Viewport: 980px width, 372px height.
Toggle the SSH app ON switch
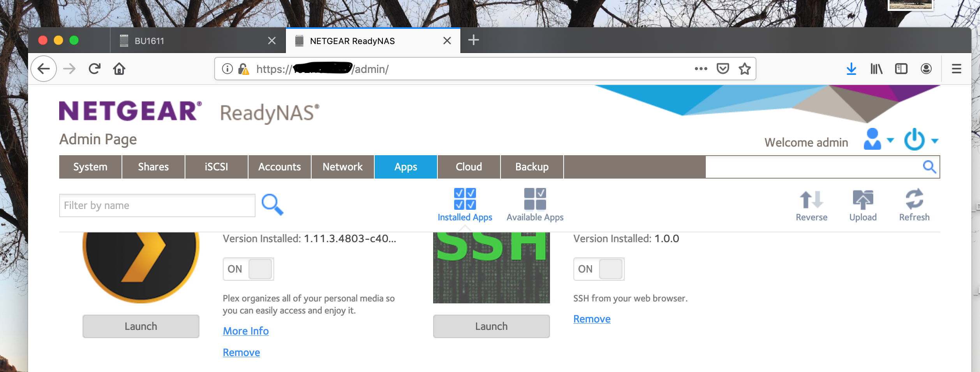tap(599, 269)
